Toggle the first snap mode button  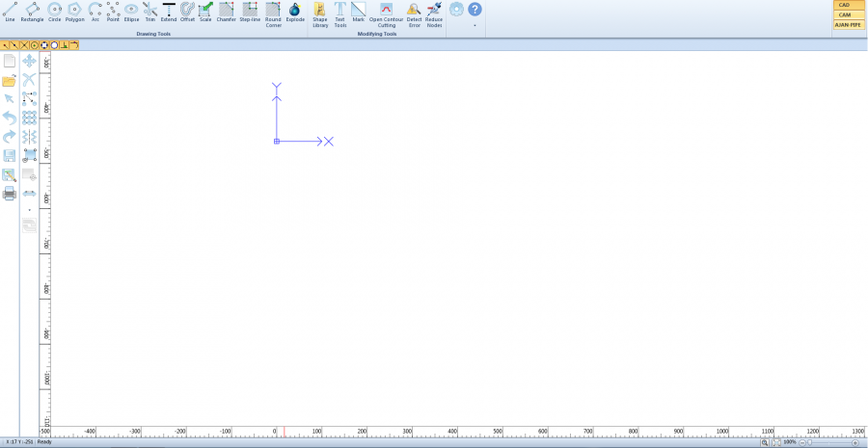click(x=5, y=45)
